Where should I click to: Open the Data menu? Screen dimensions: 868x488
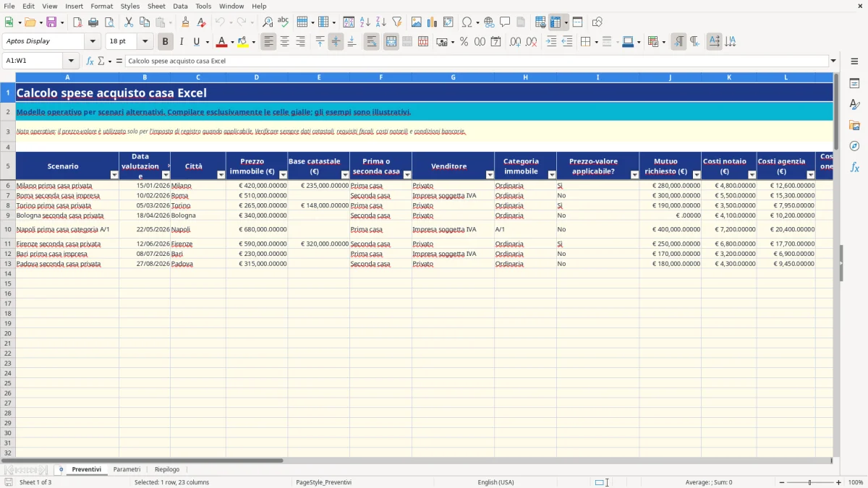click(x=180, y=6)
